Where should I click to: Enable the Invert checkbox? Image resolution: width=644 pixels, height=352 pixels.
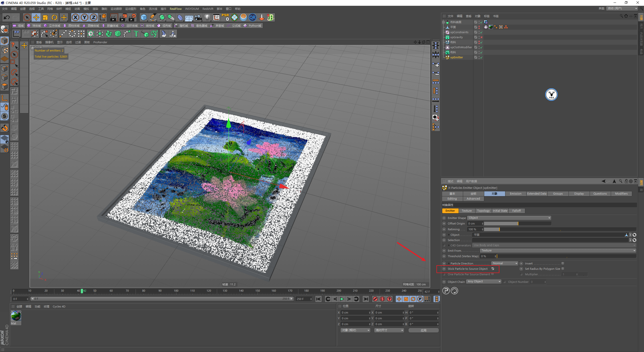coord(563,263)
